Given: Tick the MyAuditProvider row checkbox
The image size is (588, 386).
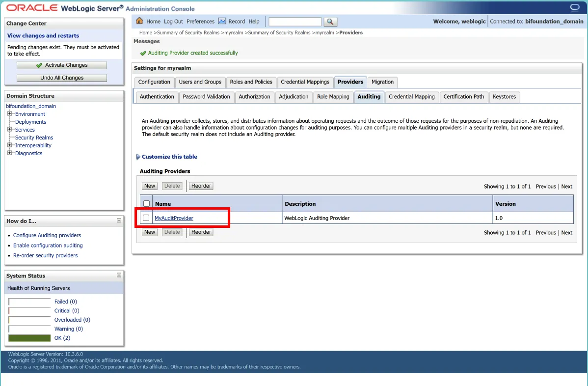Looking at the screenshot, I should [x=146, y=218].
